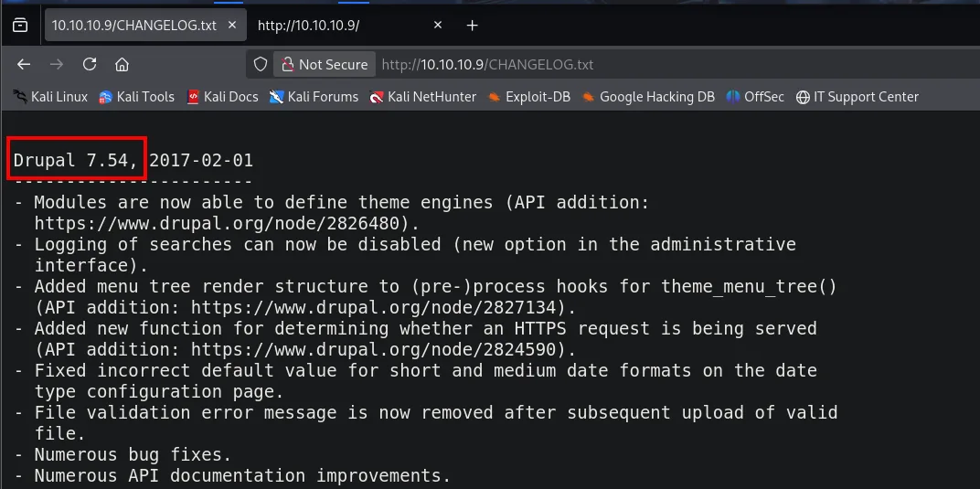The height and width of the screenshot is (489, 980).
Task: Open the Google Hacking DB bookmark
Action: click(x=648, y=97)
